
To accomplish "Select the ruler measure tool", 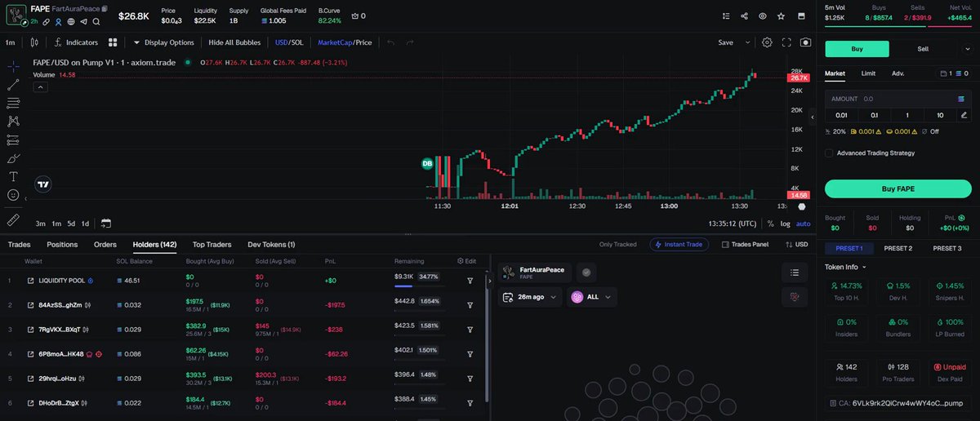I will click(14, 219).
